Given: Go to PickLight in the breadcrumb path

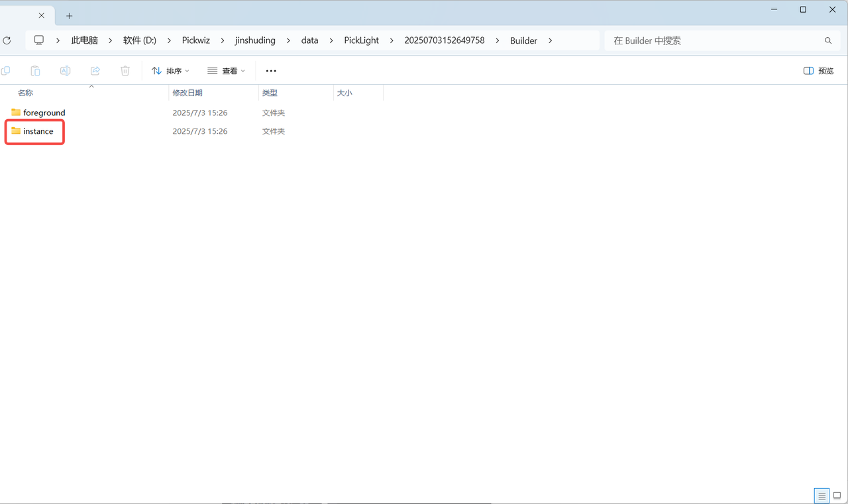Looking at the screenshot, I should tap(361, 40).
